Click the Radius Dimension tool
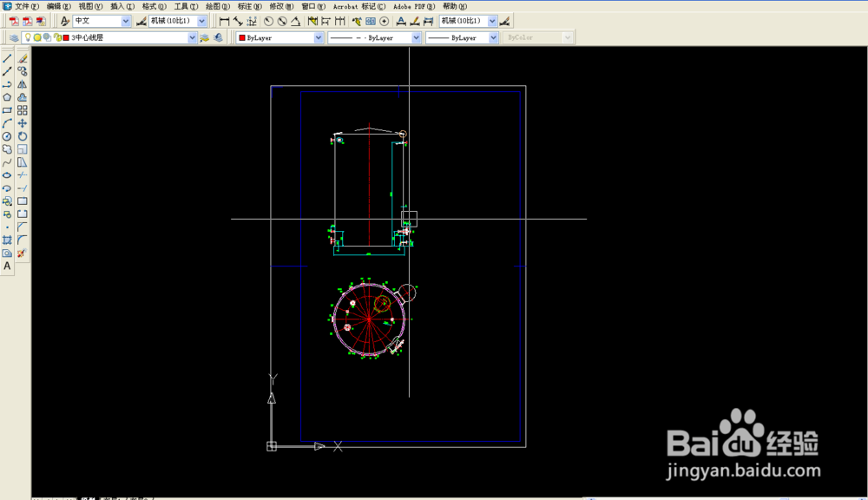 pyautogui.click(x=268, y=21)
